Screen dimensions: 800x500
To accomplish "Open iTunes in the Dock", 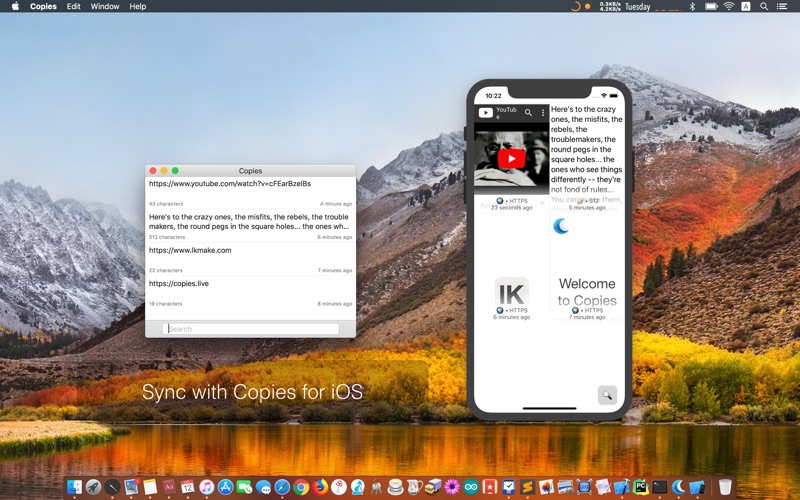I will (x=207, y=487).
